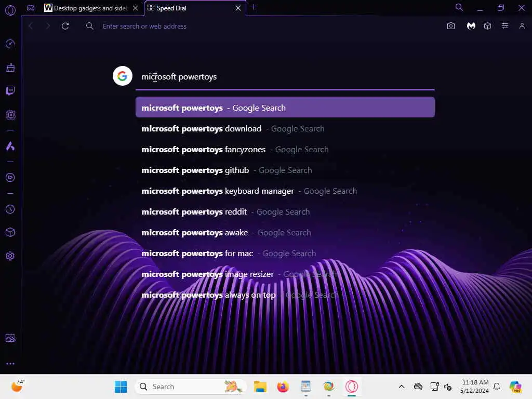Viewport: 532px width, 399px height.
Task: Select 'microsoft powertoys' Google Search suggestion
Action: [285, 108]
